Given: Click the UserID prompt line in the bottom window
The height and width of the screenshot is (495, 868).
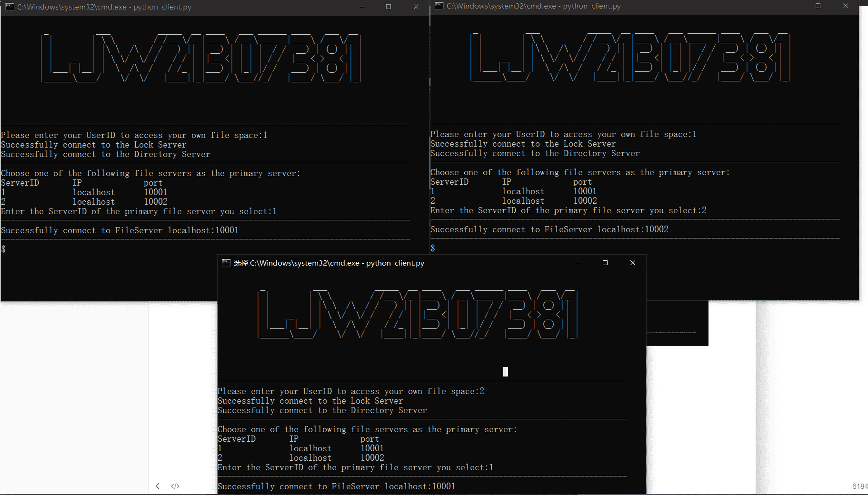Looking at the screenshot, I should point(351,391).
